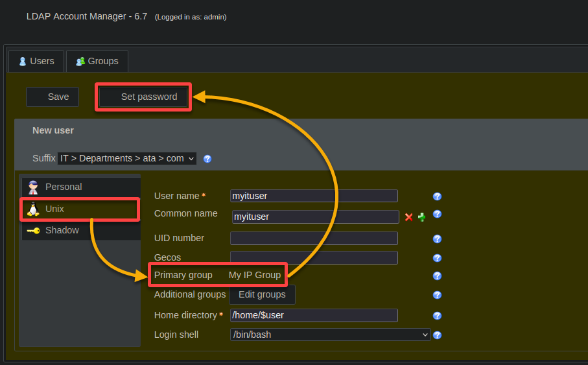Show help for the Suffix field
Viewport: 588px width, 365px height.
point(207,159)
